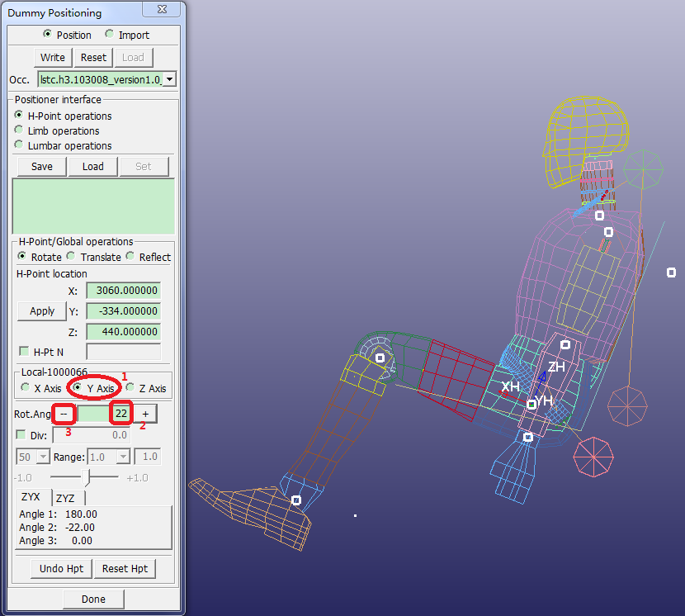Expand the Range value dropdown

tap(123, 457)
